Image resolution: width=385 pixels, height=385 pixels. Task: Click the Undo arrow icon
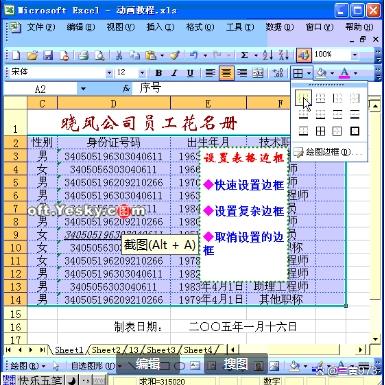[194, 55]
